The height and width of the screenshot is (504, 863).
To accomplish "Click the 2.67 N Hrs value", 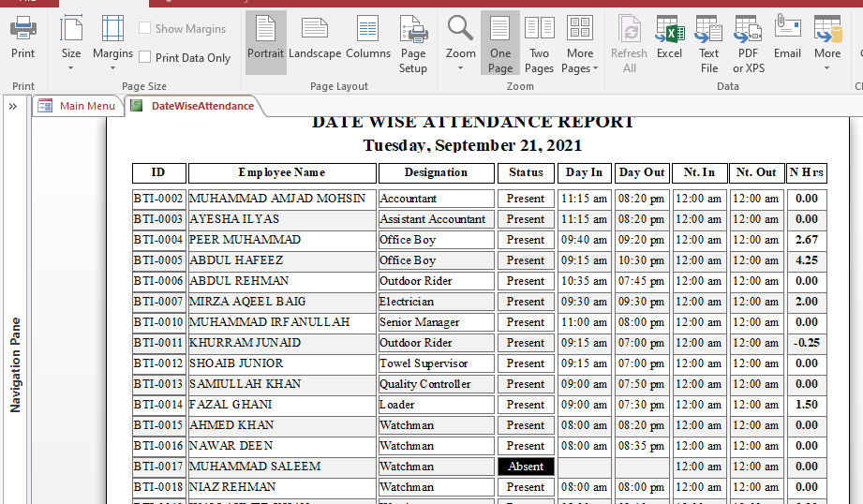I will (x=807, y=240).
